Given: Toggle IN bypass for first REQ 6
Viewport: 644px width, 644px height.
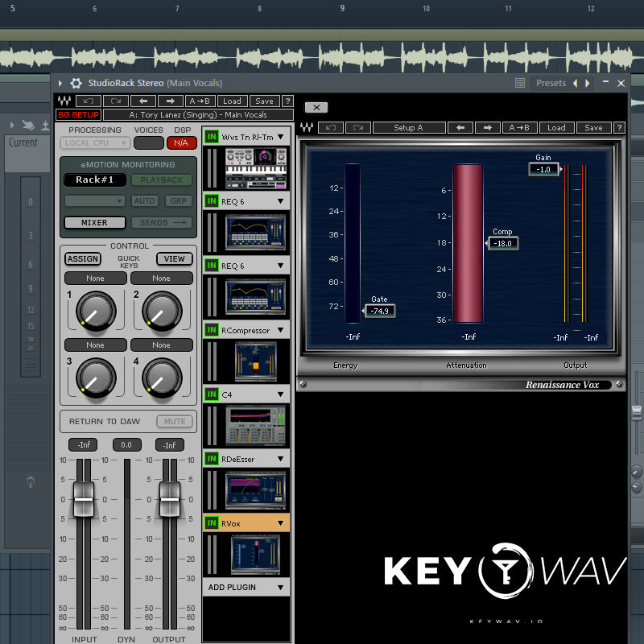Looking at the screenshot, I should tap(212, 201).
